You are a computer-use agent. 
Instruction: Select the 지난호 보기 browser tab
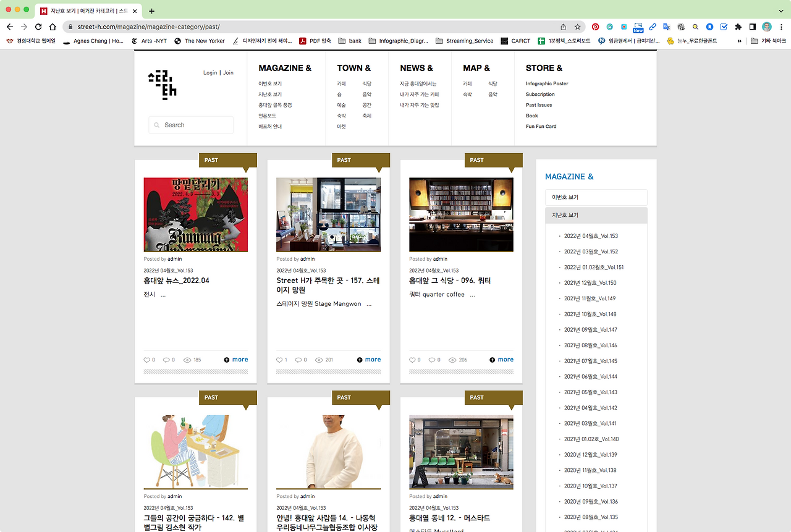[x=89, y=11]
